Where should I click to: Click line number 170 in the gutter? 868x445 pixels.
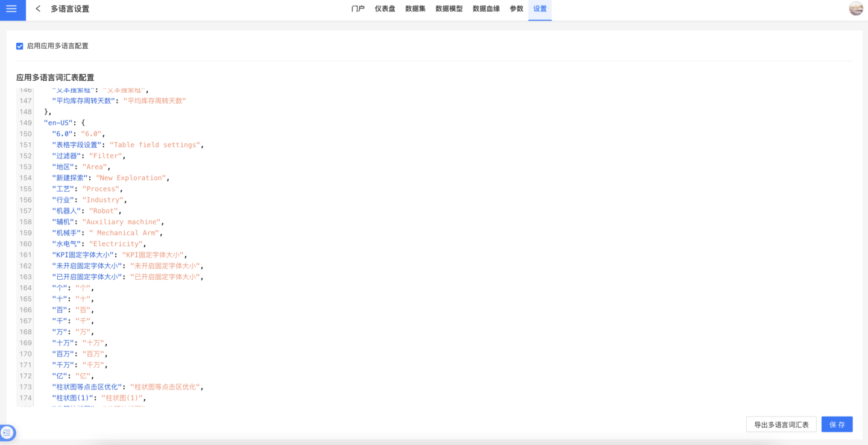coord(25,354)
